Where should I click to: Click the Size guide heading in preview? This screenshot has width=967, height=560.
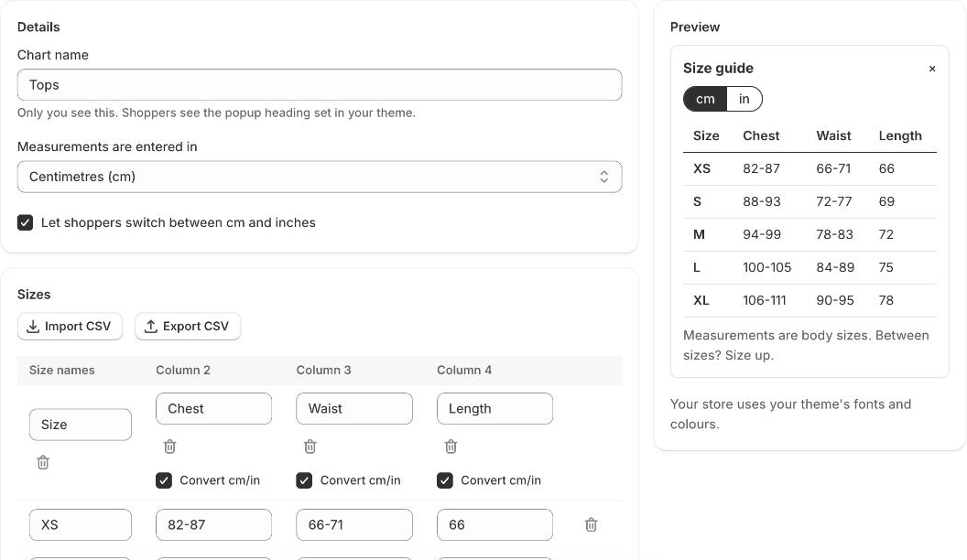click(x=718, y=68)
